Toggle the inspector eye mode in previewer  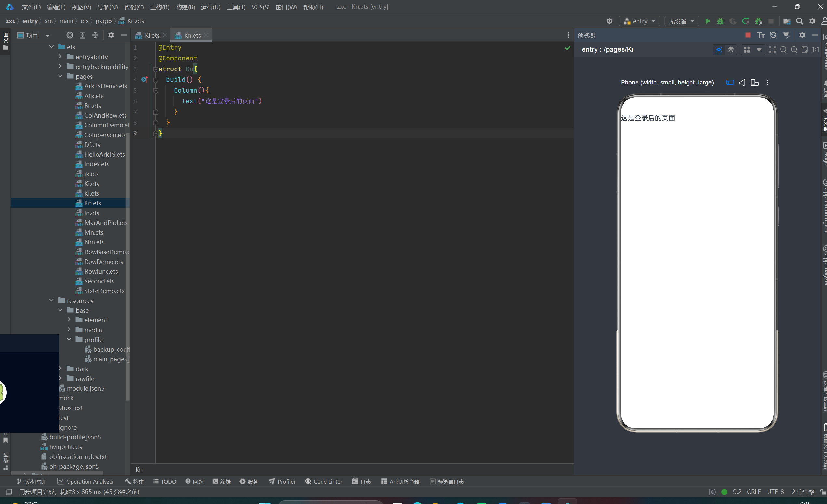(x=719, y=50)
